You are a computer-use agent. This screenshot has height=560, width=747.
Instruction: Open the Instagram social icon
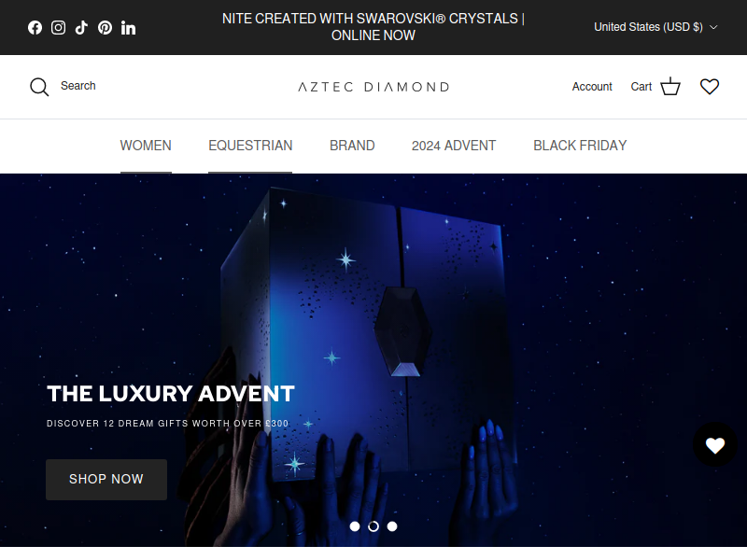coord(58,28)
